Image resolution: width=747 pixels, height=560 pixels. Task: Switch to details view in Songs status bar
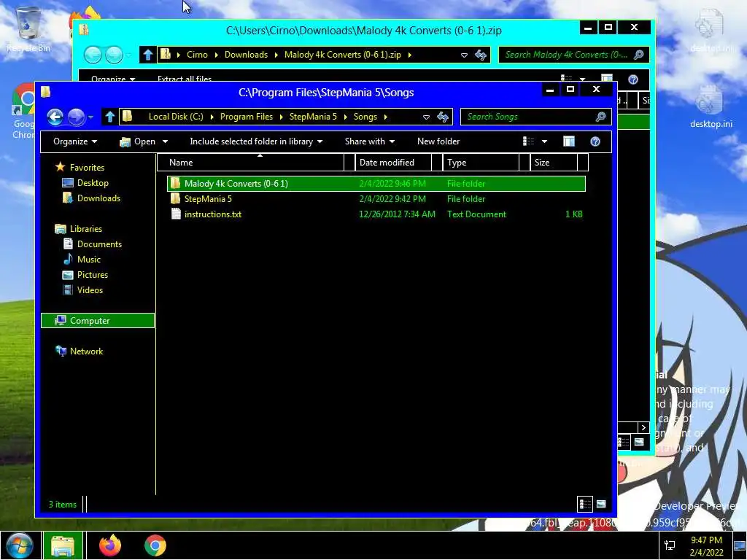pos(585,504)
